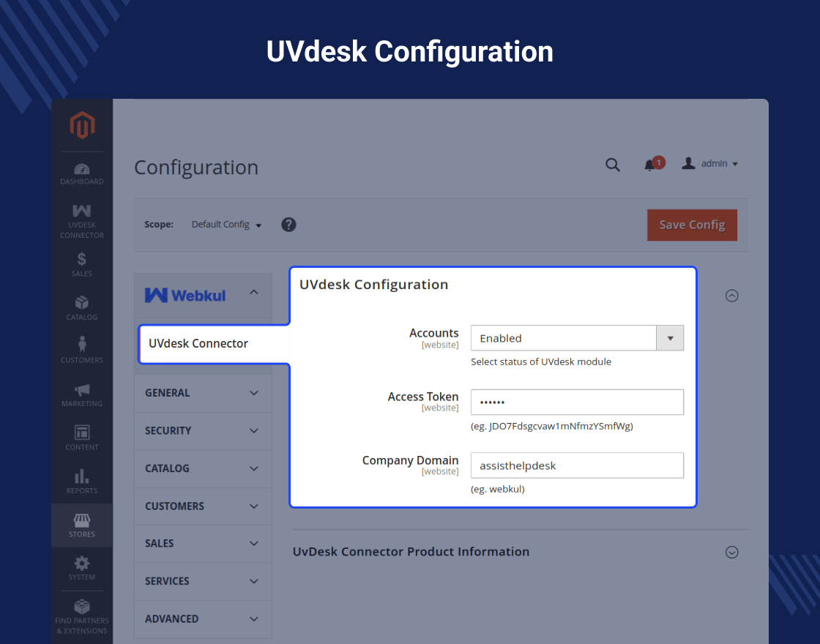The height and width of the screenshot is (644, 820).
Task: Click 'Select status of UVdesk module' note
Action: pos(541,362)
